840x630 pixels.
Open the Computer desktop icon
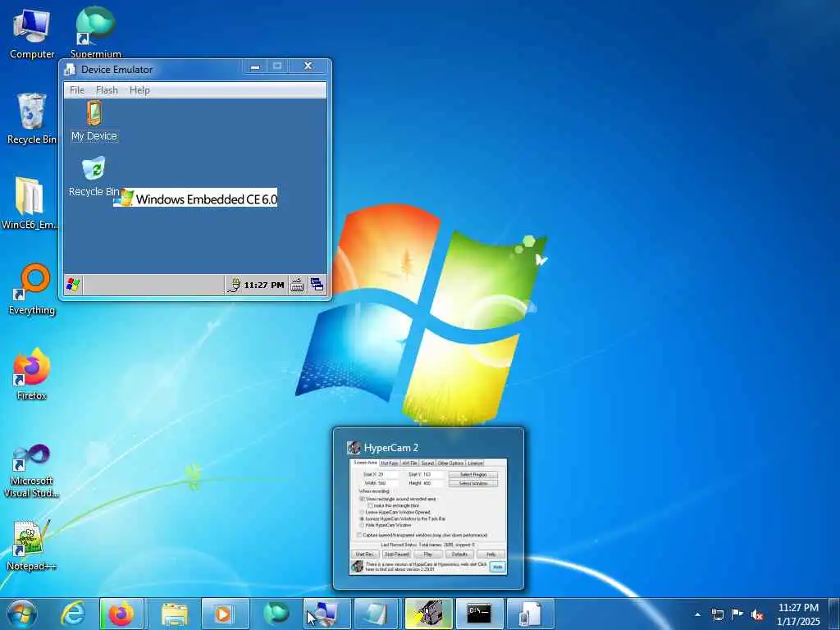(x=32, y=34)
